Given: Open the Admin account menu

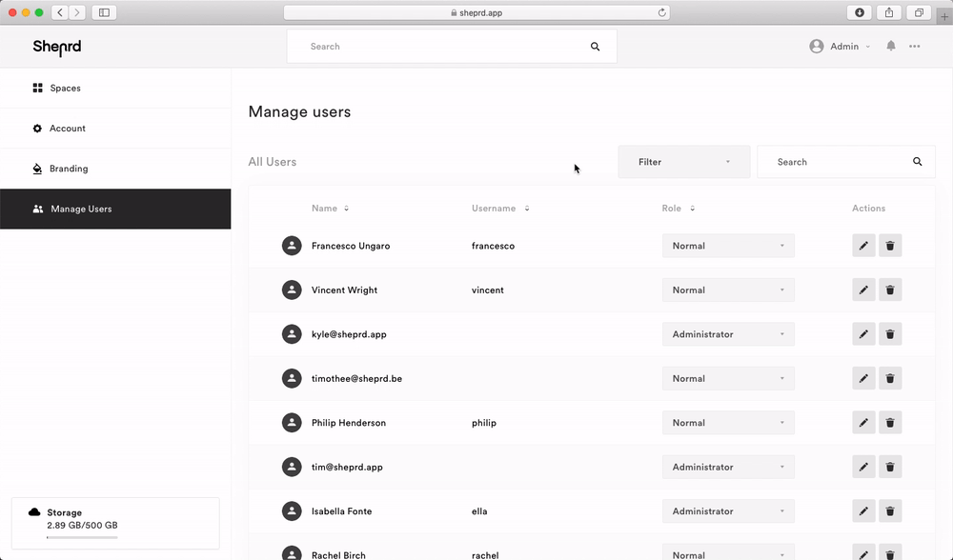Looking at the screenshot, I should 840,47.
